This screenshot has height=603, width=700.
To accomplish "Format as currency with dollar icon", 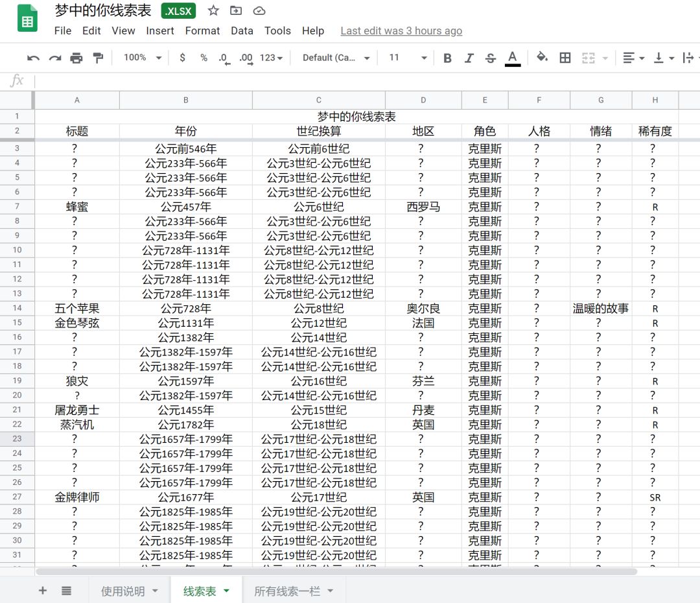I will click(x=182, y=58).
